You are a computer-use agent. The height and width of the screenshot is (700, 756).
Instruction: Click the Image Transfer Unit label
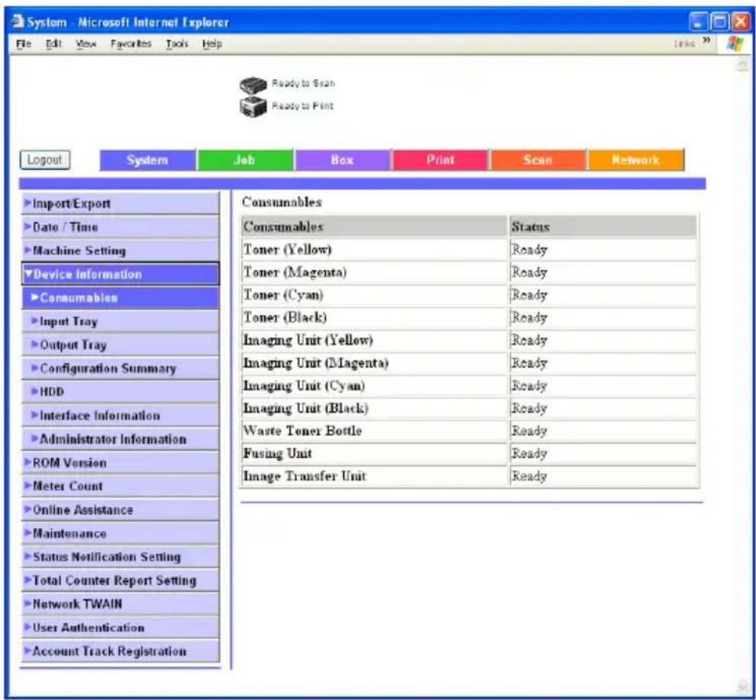(305, 476)
